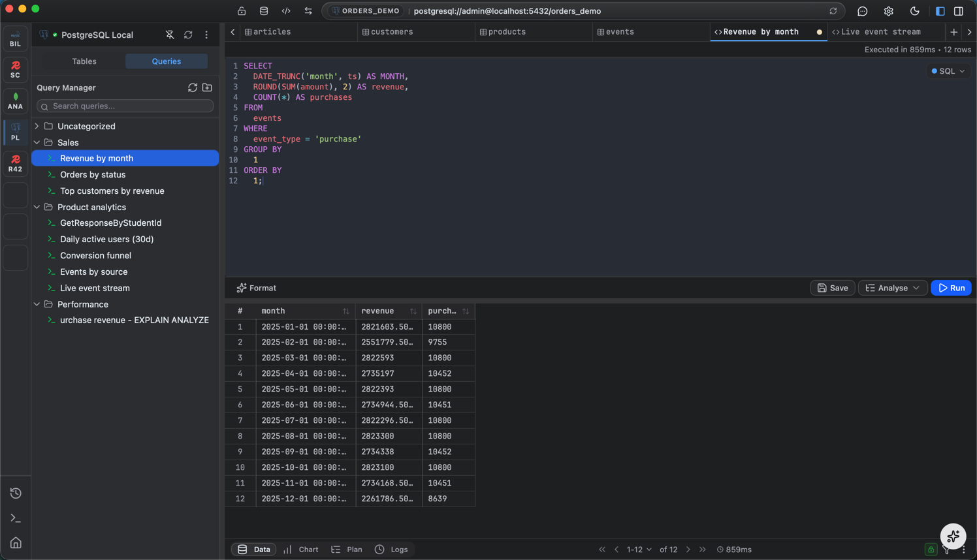
Task: Select the SC connection in sidebar
Action: 15,70
